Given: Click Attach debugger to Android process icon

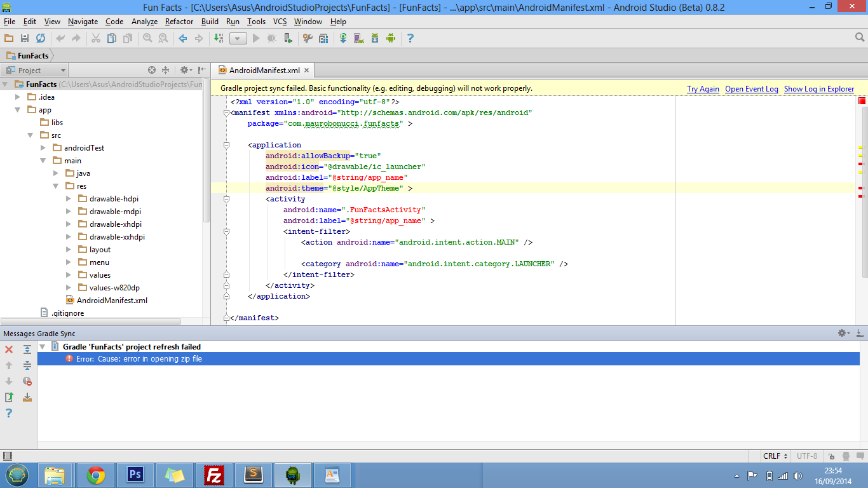Looking at the screenshot, I should click(288, 38).
